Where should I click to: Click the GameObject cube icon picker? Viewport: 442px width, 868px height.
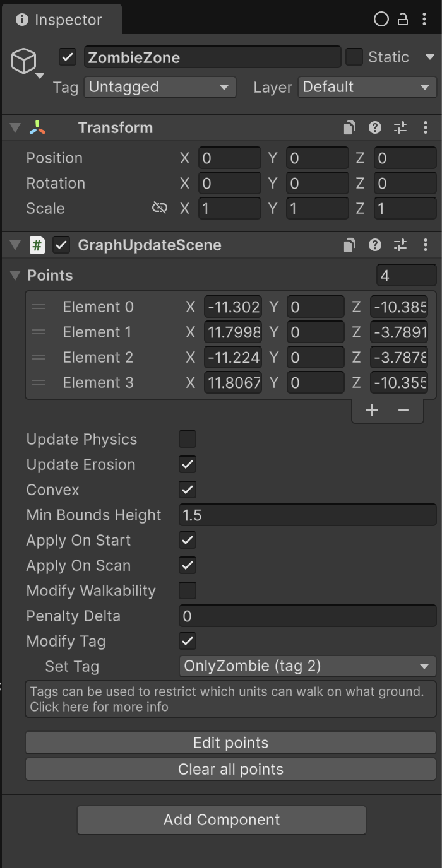(25, 62)
